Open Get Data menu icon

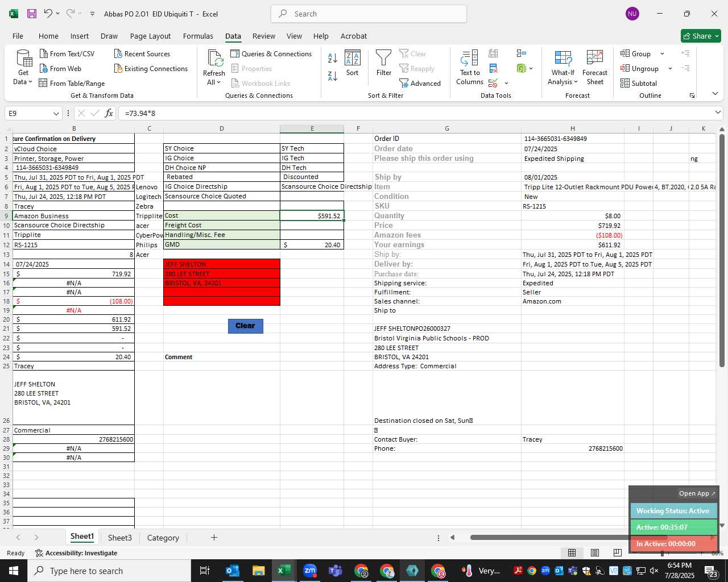24,59
